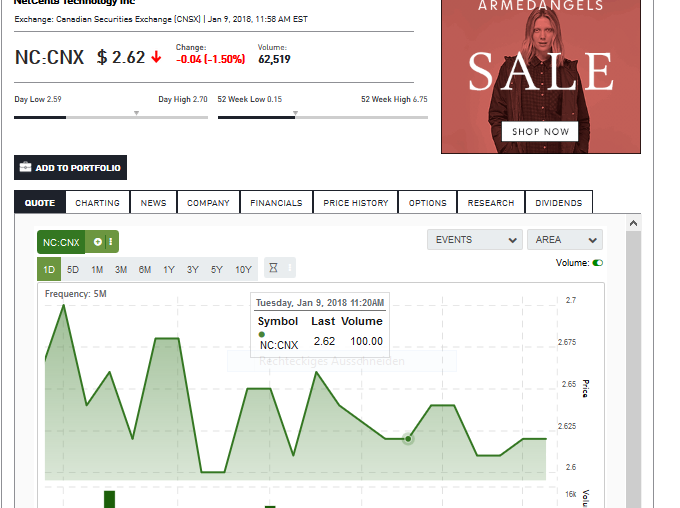Toggle the Volume switch
680x508 pixels.
coord(598,263)
